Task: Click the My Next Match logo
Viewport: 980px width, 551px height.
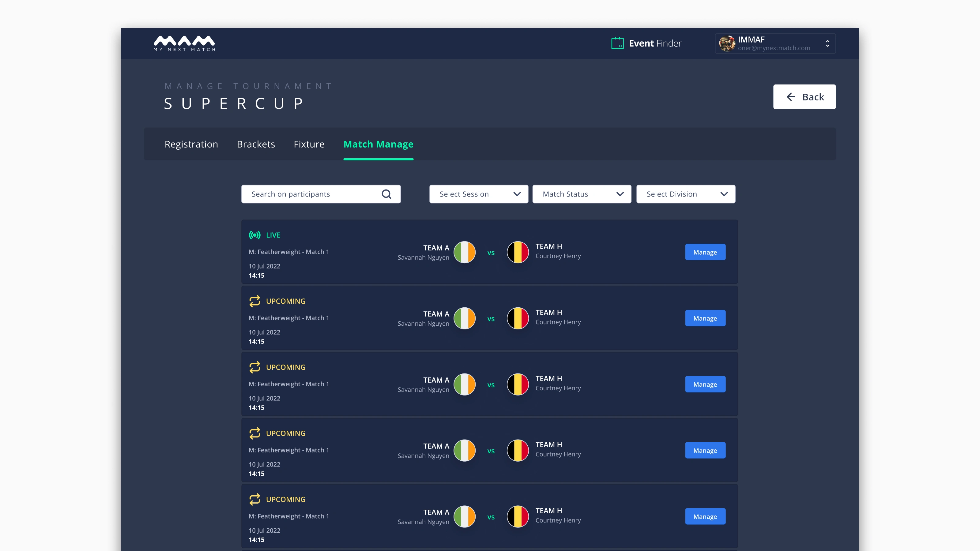Action: [184, 43]
